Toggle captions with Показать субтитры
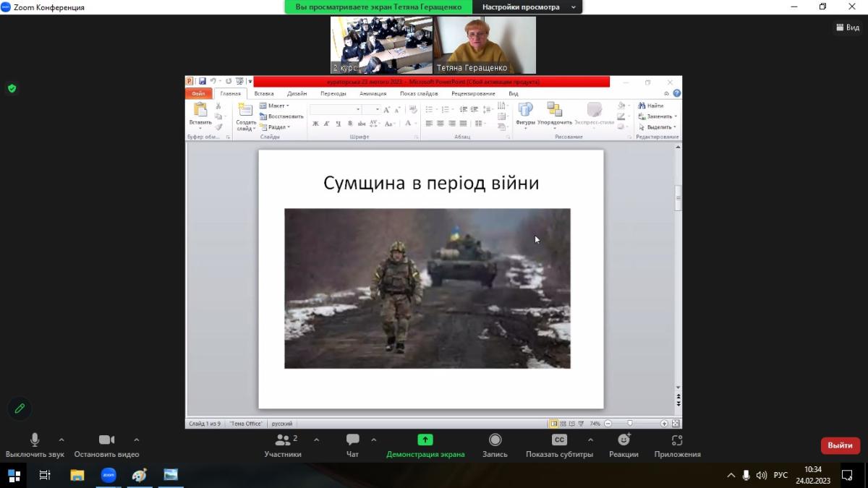 [559, 445]
